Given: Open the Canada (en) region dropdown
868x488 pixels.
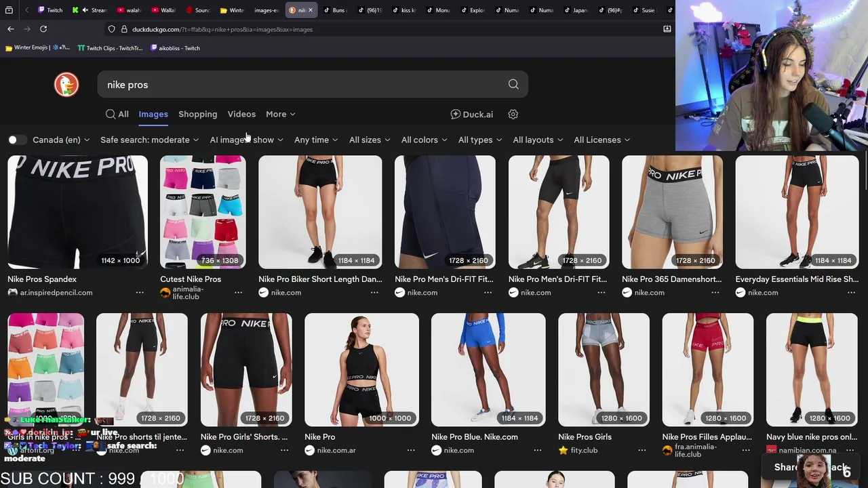Looking at the screenshot, I should pyautogui.click(x=61, y=140).
